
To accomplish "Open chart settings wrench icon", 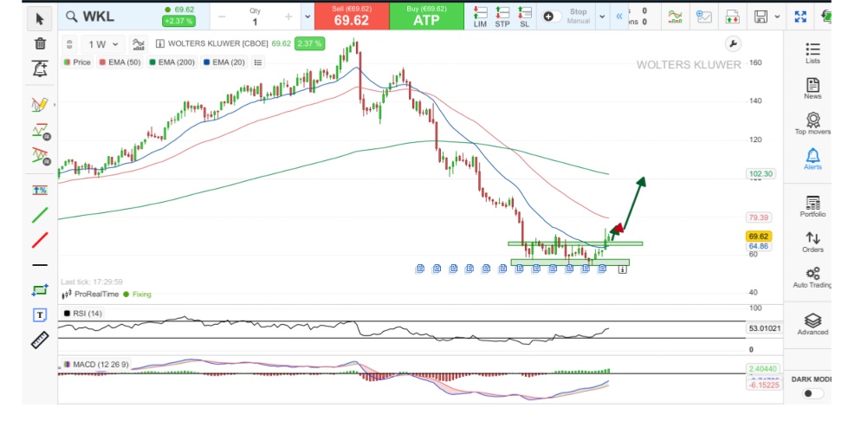I will coord(732,43).
